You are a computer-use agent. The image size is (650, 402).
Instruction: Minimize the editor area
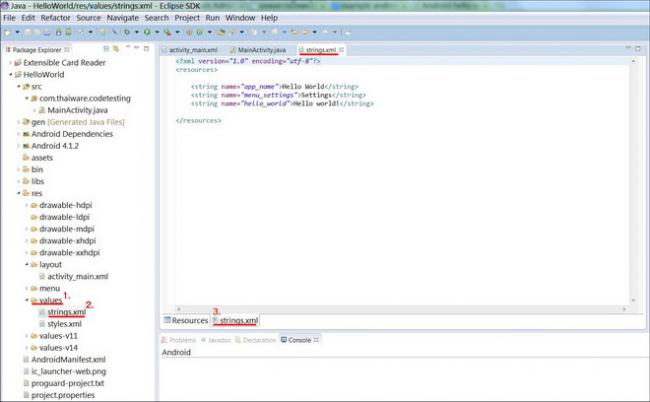(x=628, y=48)
